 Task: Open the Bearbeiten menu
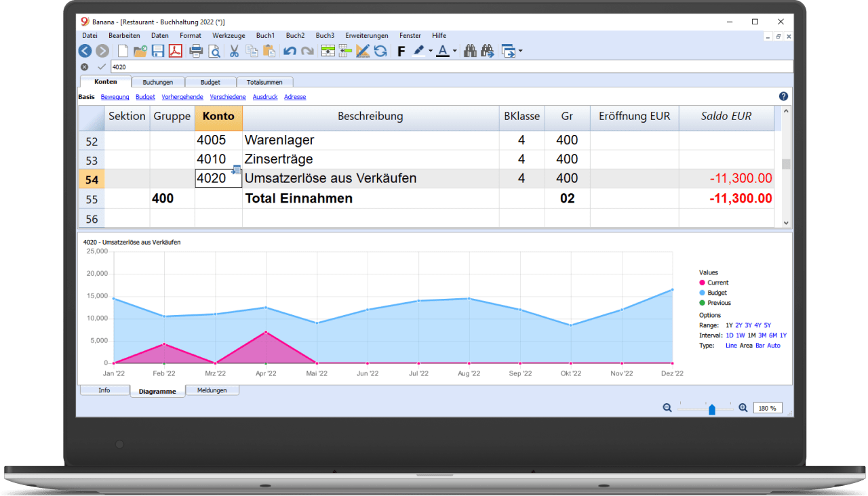(x=124, y=35)
